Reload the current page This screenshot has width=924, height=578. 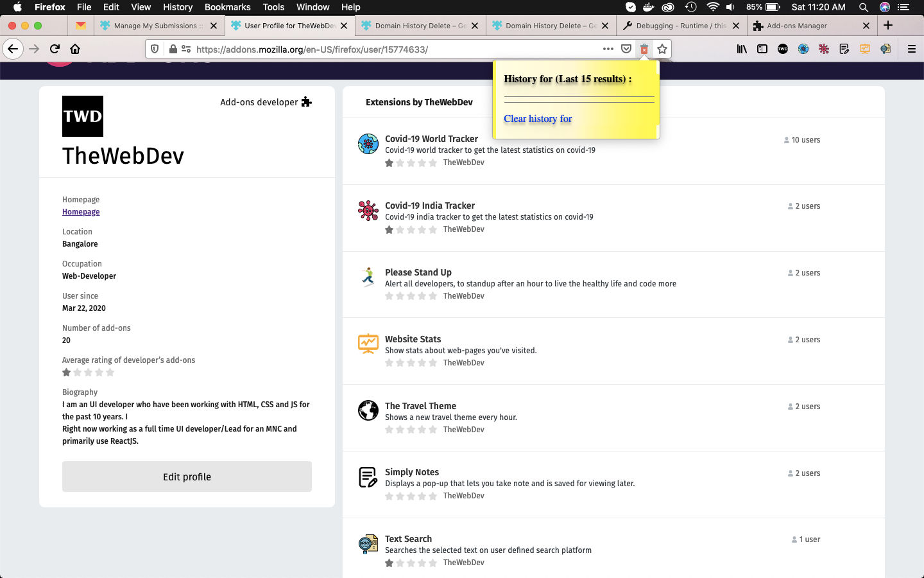55,49
